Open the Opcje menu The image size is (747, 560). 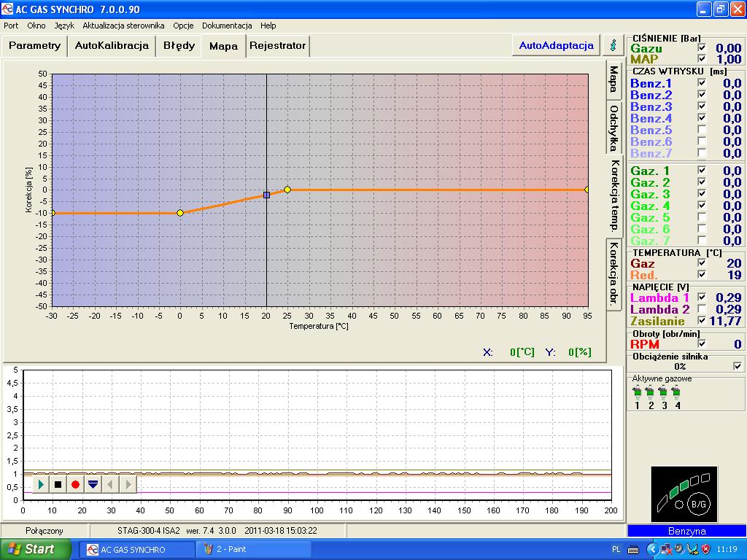(x=183, y=26)
